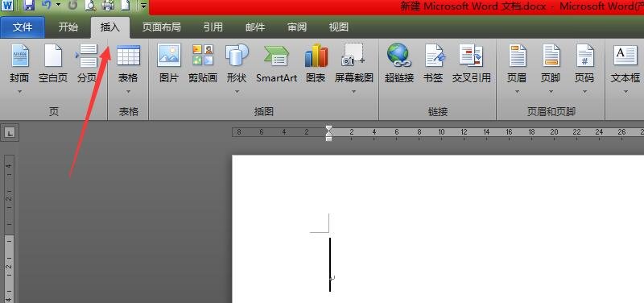
Task: Click the vertical ruler on the left edge
Action: [10, 229]
